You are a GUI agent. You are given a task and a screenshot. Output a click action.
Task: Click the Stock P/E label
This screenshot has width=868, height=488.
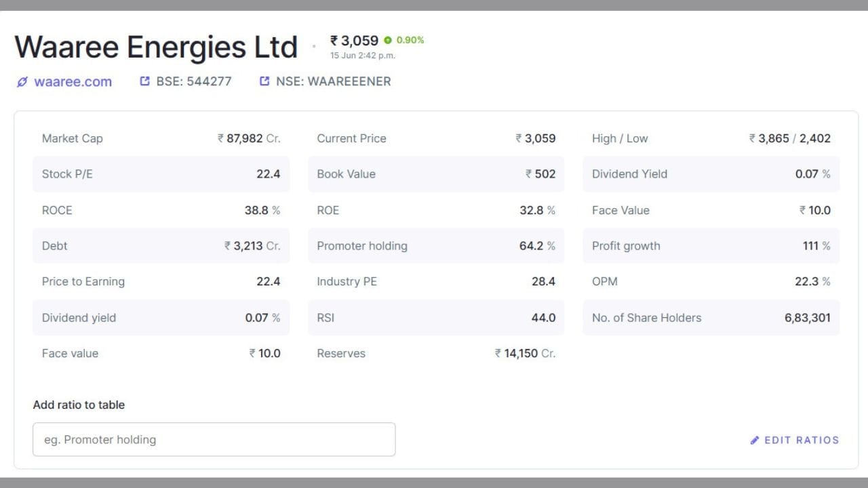click(67, 174)
